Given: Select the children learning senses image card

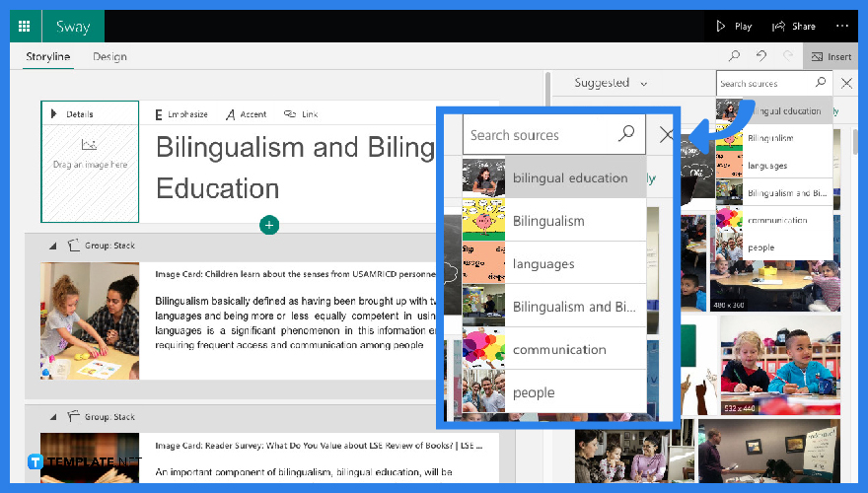Looking at the screenshot, I should pos(90,320).
